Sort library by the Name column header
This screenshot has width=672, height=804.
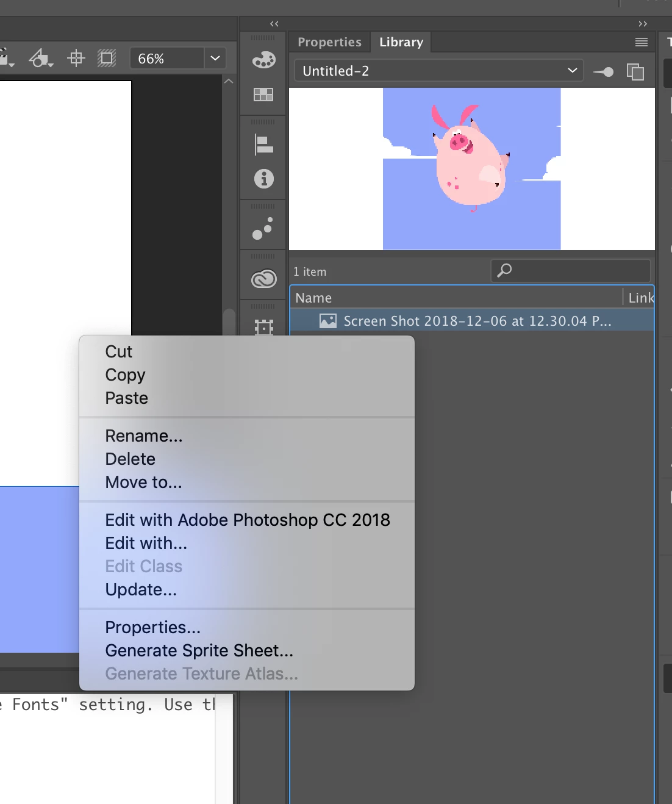456,298
